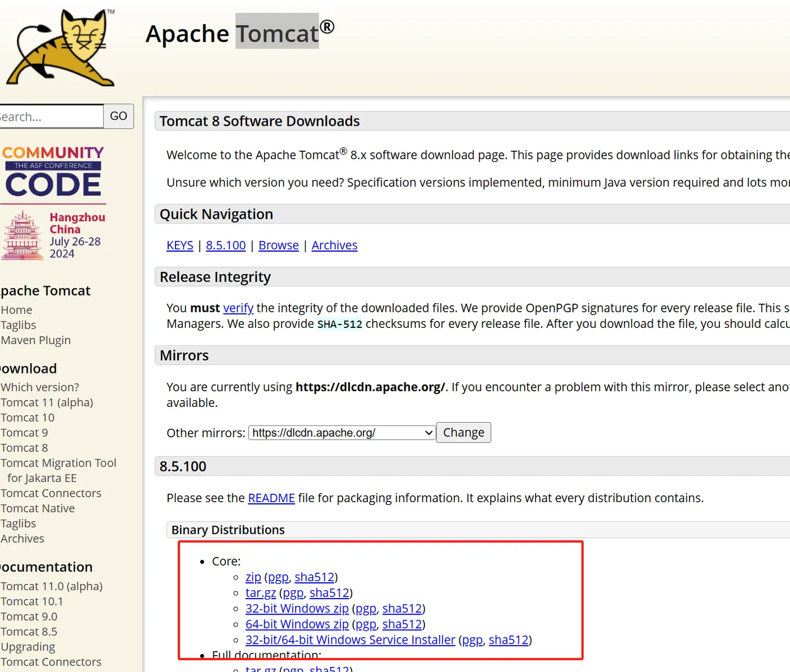Screen dimensions: 790x672
Task: Open sha512 for 64-bit Windows zip
Action: tap(402, 625)
